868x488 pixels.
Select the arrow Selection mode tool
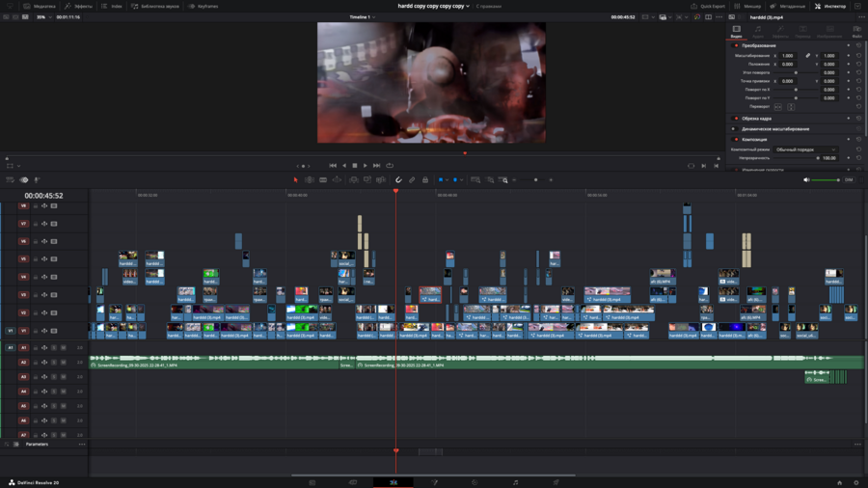click(x=296, y=179)
